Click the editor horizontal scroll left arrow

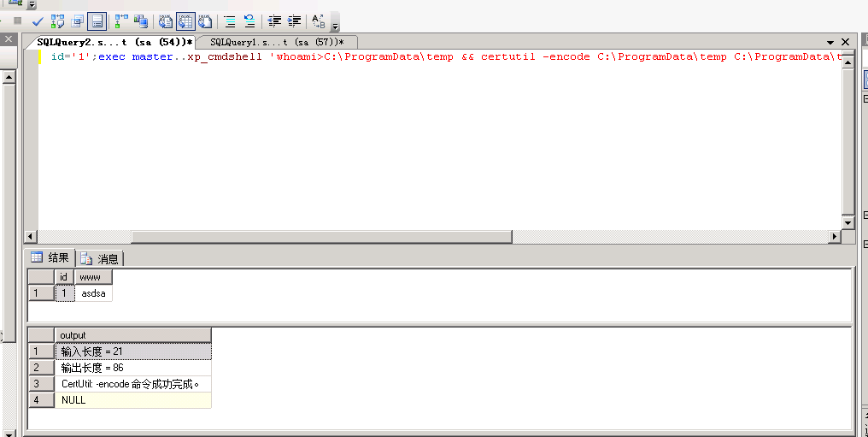[31, 237]
